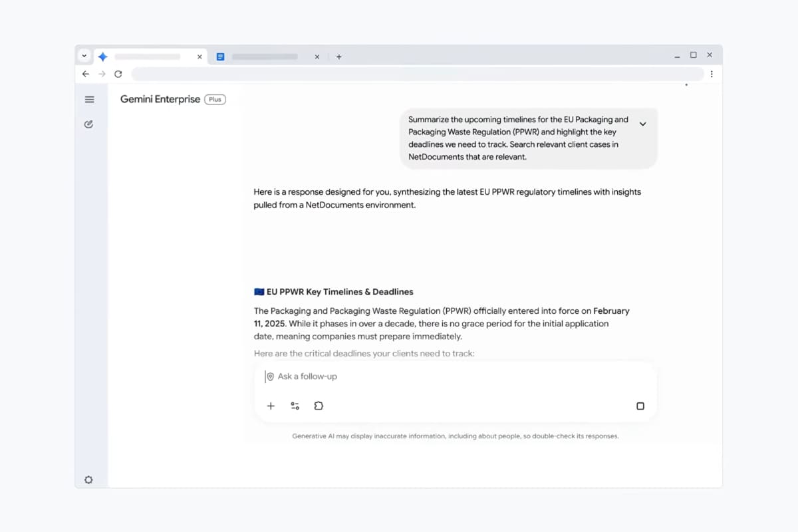Stop the response with the square button

[x=640, y=406]
